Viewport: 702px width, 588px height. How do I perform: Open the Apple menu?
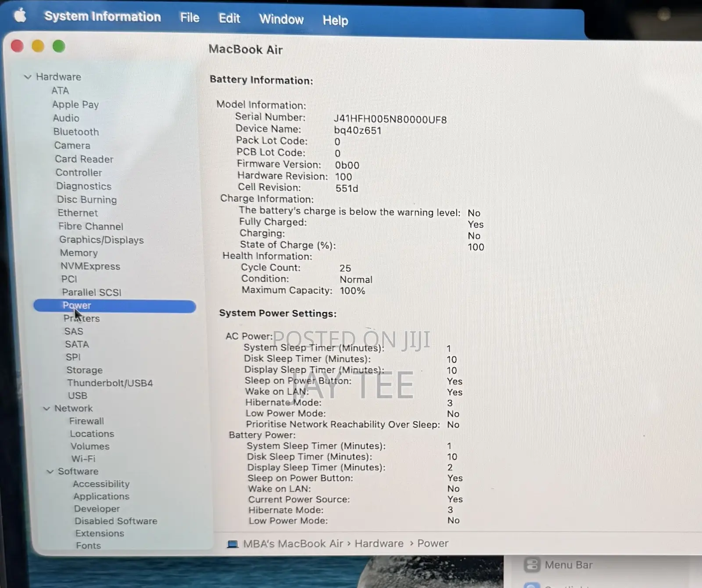pos(20,16)
